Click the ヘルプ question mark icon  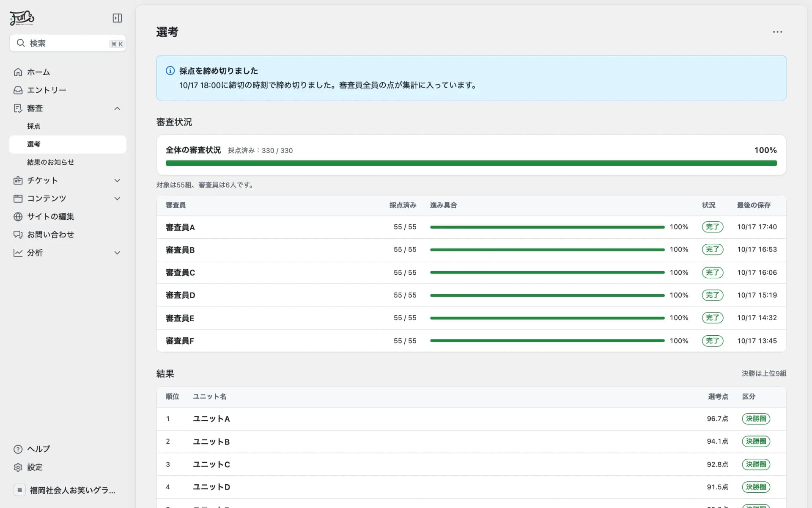(x=18, y=449)
